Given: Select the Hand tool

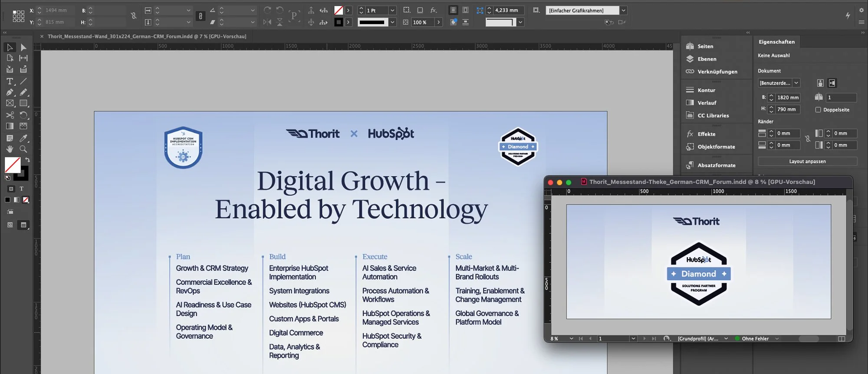Looking at the screenshot, I should 10,149.
